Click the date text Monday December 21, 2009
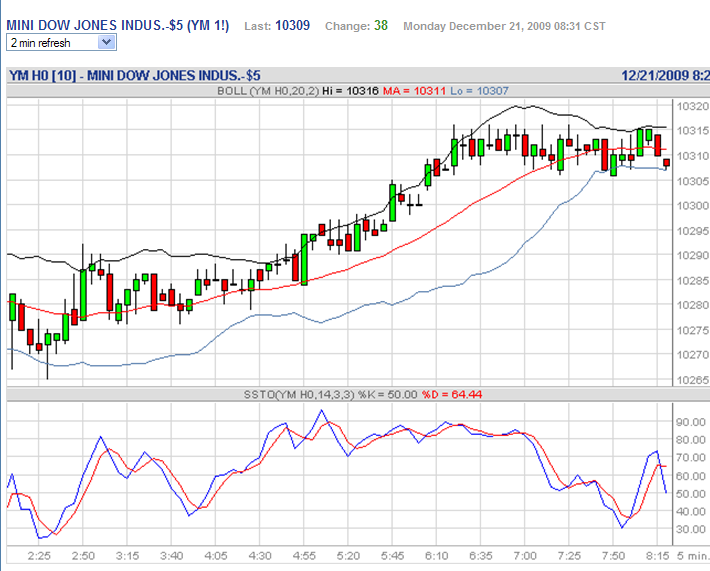This screenshot has height=571, width=710. pos(477,26)
